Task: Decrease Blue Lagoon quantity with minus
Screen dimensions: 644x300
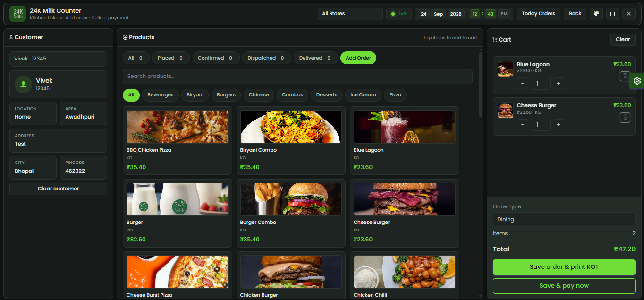Action: (x=523, y=84)
